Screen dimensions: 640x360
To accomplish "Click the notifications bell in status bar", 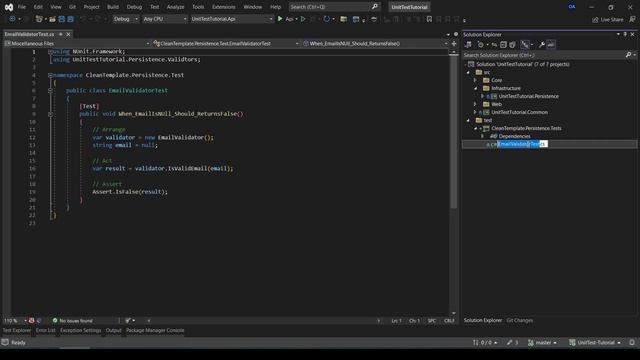I will [x=632, y=342].
